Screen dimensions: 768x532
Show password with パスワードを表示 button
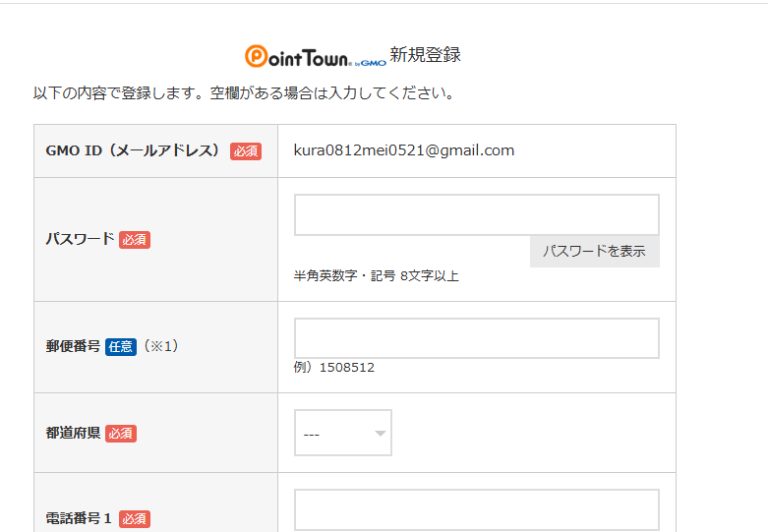tap(595, 252)
